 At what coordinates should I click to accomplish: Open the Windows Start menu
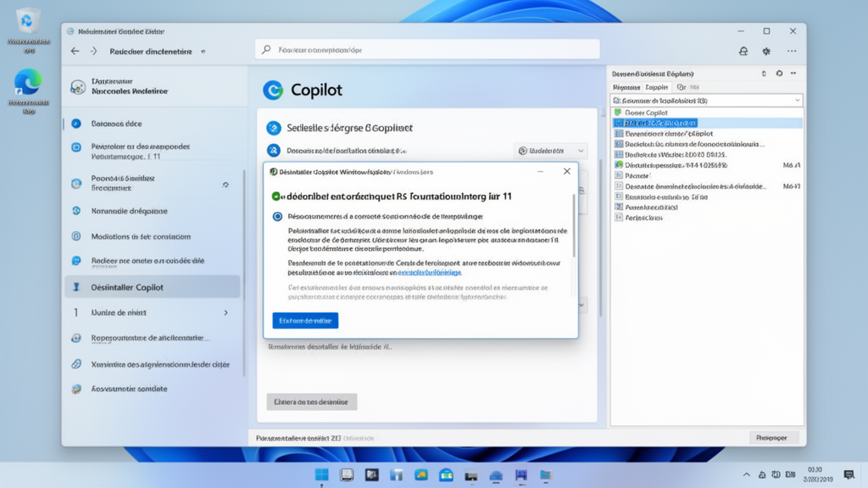tap(321, 474)
